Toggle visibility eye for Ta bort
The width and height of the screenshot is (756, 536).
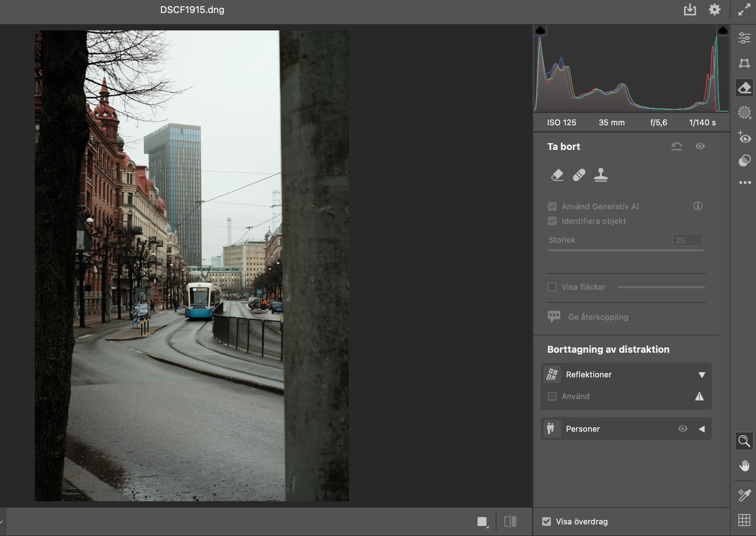click(700, 146)
